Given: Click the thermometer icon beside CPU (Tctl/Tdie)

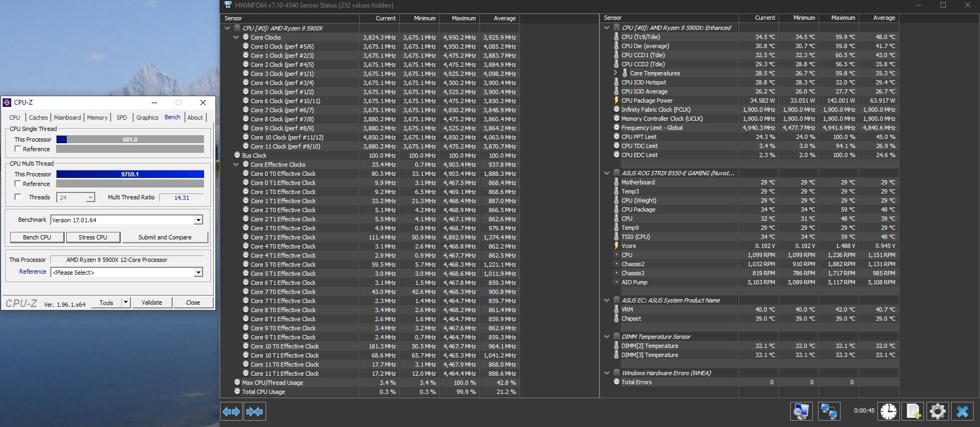Looking at the screenshot, I should coord(616,37).
